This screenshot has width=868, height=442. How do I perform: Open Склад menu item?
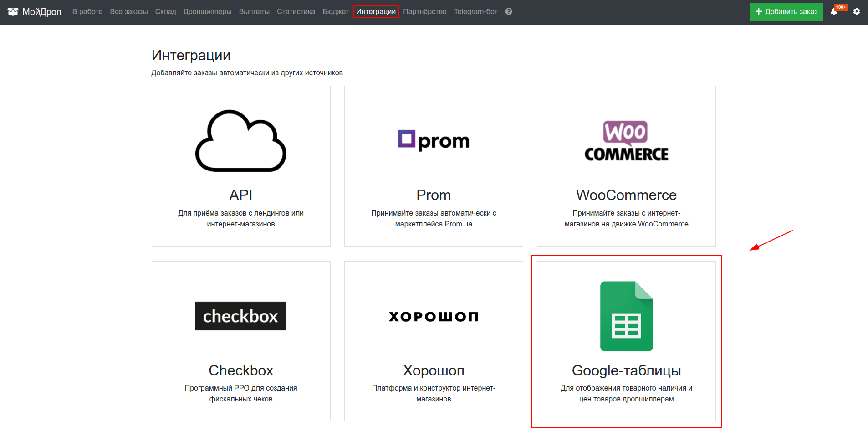click(x=166, y=12)
